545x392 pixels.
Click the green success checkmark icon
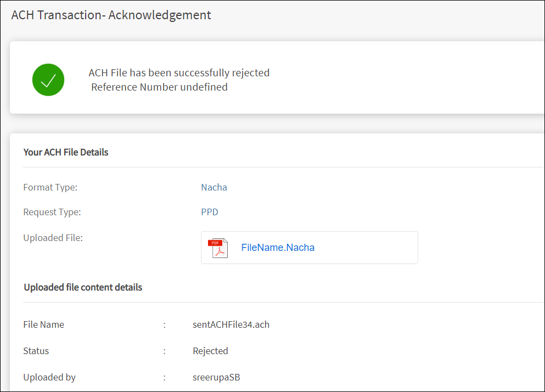[x=48, y=80]
